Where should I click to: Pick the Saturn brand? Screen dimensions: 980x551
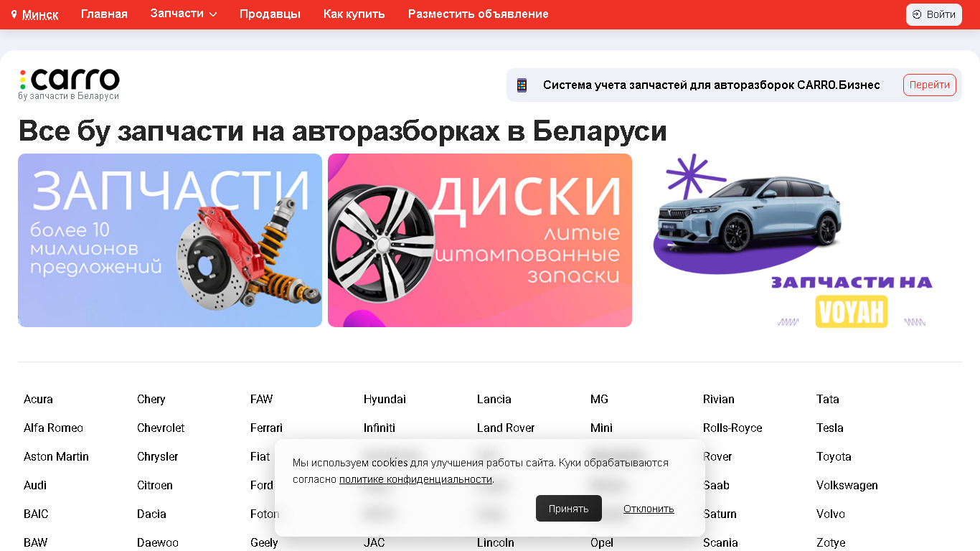click(x=720, y=514)
